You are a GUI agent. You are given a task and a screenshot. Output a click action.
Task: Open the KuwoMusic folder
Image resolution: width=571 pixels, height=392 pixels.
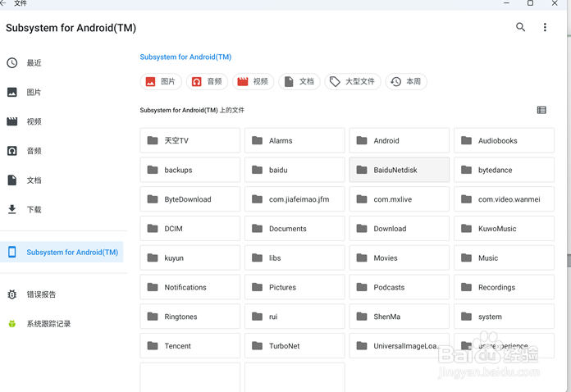[504, 229]
